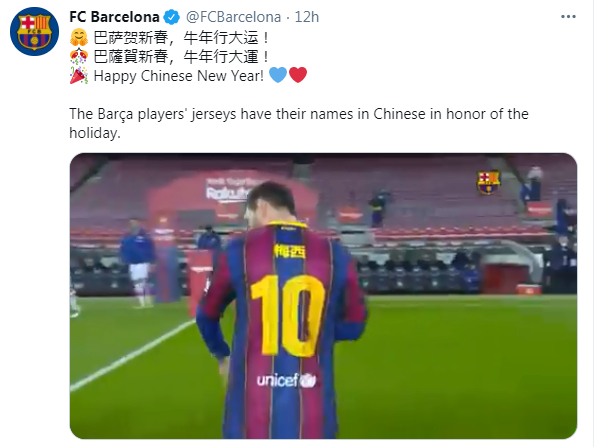Click the yellow number 10 on the jersey

click(284, 307)
